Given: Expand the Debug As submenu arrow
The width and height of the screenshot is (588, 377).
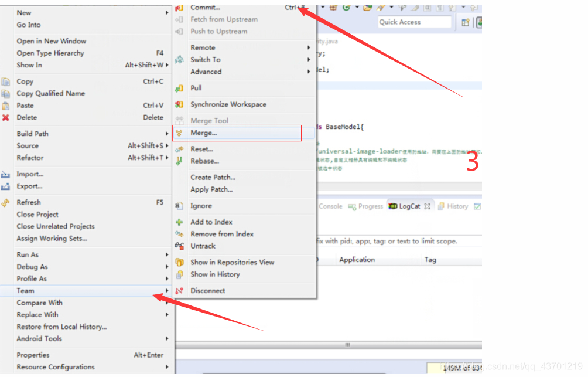Looking at the screenshot, I should pyautogui.click(x=167, y=267).
